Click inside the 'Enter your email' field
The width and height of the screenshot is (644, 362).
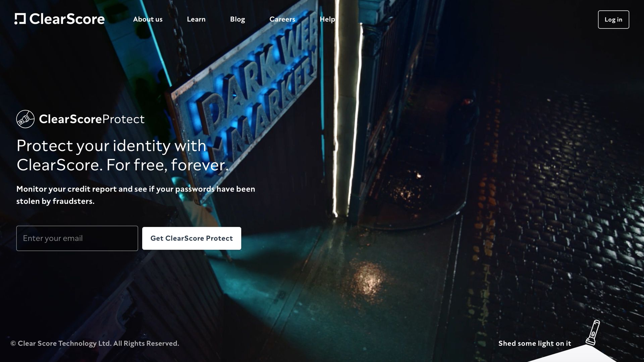77,238
